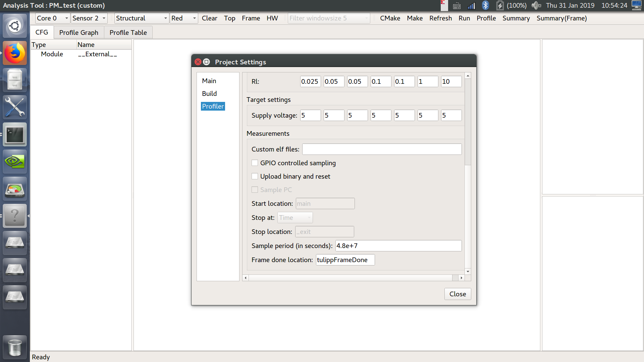Open the Core 0 dropdown
644x362 pixels.
click(x=52, y=18)
